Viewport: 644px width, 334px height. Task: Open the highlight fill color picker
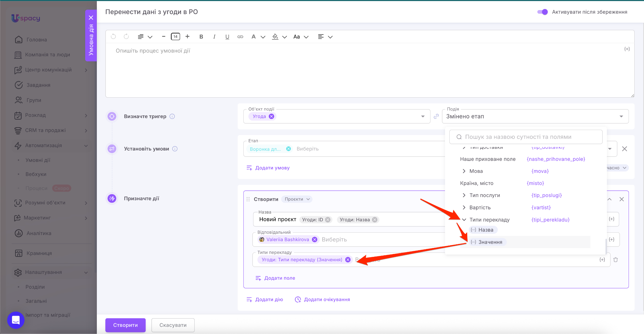tap(275, 37)
